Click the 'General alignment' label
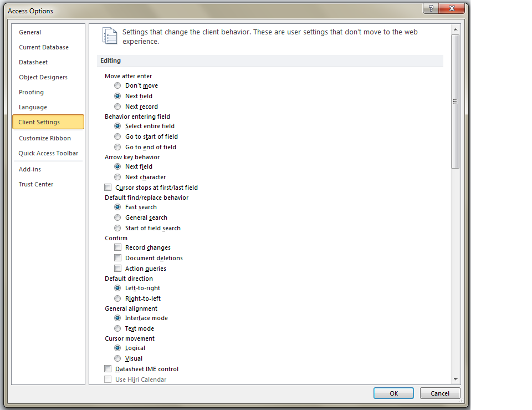 point(131,308)
